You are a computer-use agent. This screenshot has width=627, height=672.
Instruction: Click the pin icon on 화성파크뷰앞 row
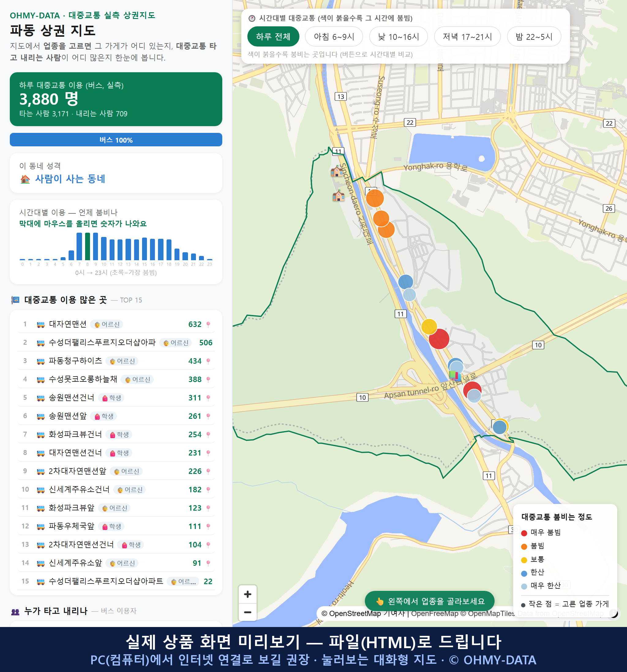tap(208, 508)
